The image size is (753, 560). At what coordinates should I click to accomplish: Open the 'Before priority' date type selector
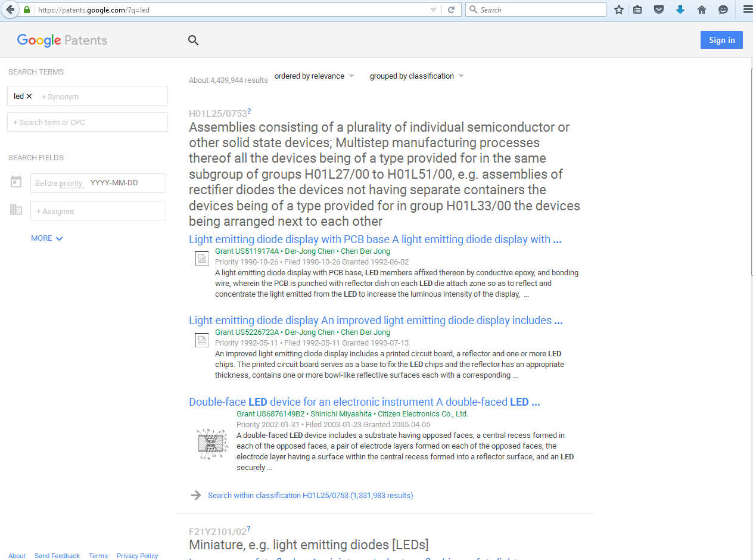point(59,183)
